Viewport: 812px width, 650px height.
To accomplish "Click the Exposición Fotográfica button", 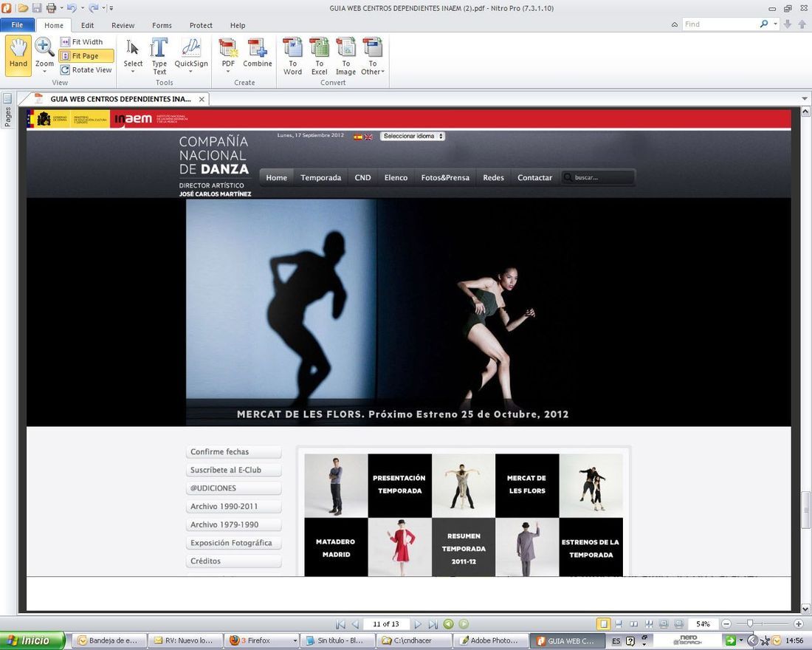I will tap(233, 543).
